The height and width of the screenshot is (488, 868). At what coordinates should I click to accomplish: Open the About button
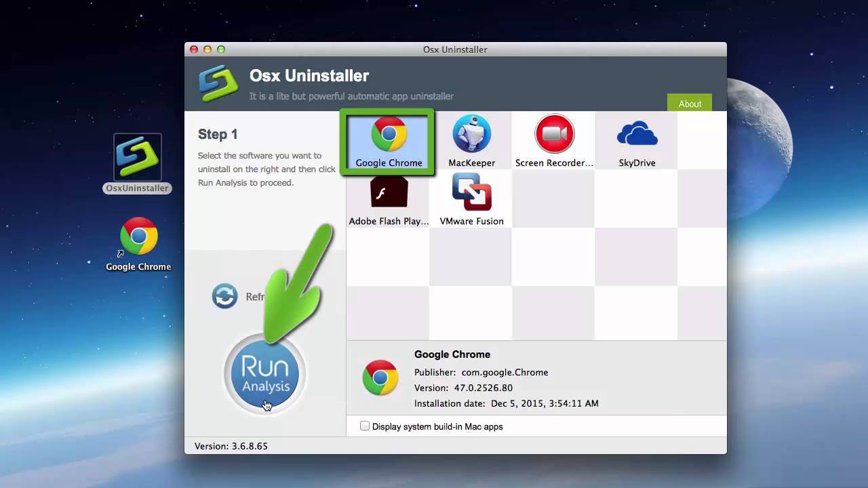click(690, 103)
